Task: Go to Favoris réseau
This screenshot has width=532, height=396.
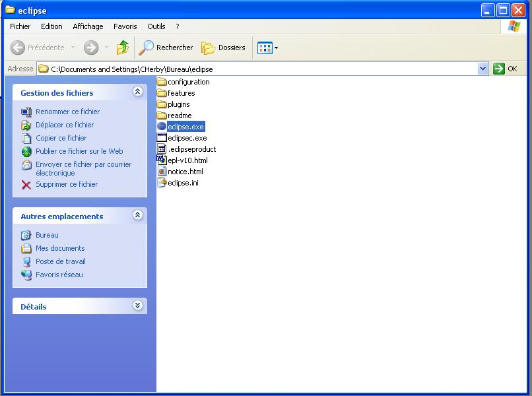Action: click(x=59, y=275)
